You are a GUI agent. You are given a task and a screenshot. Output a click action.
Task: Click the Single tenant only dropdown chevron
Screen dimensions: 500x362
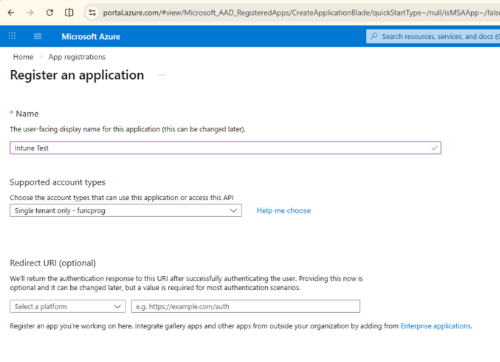[x=233, y=211]
